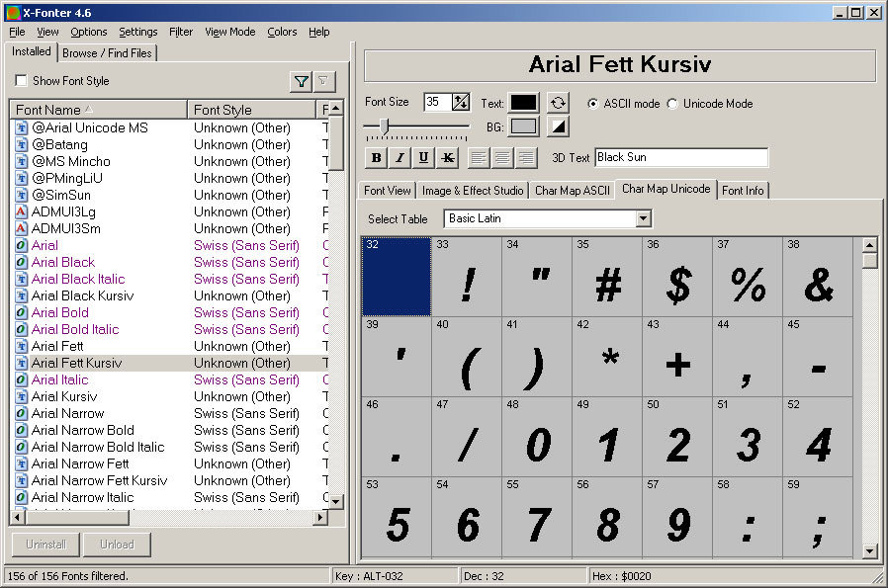Select Unicode Mode radio button
Screen dimensions: 888x588
pos(672,104)
